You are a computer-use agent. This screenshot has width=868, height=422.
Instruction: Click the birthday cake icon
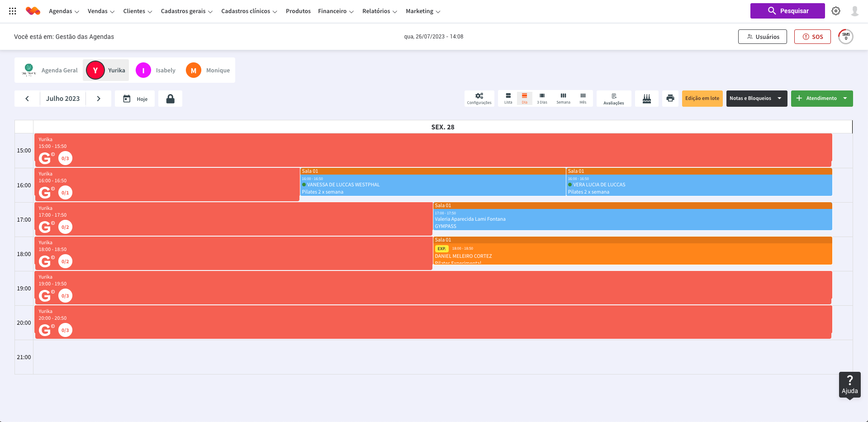click(647, 99)
